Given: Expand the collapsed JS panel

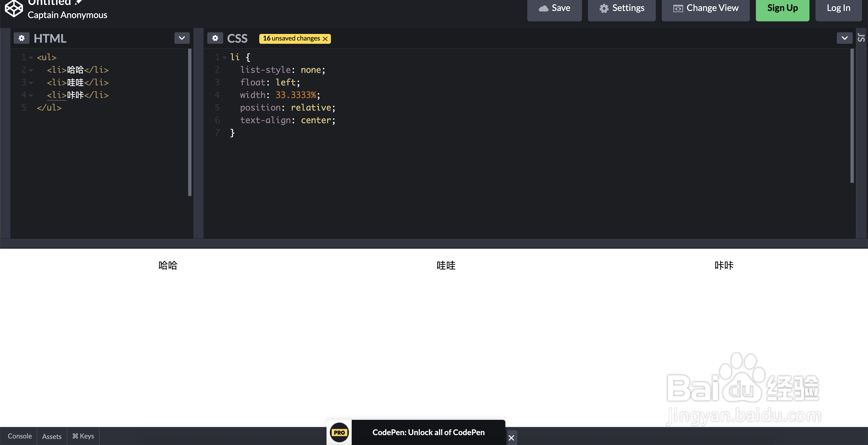Looking at the screenshot, I should [x=861, y=38].
